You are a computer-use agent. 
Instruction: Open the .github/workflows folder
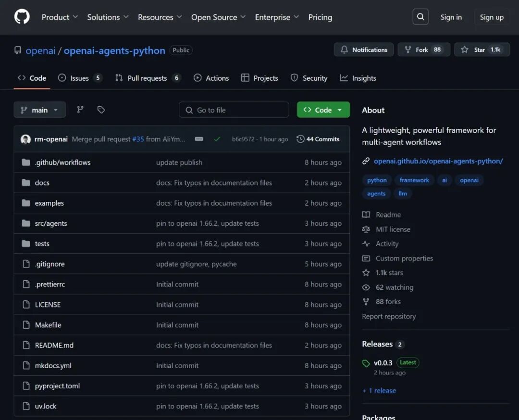[x=62, y=162]
